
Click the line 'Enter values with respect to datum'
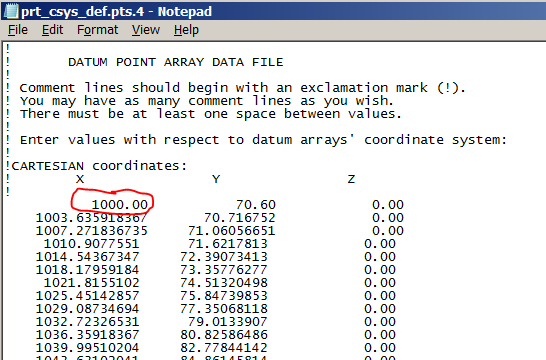point(263,140)
